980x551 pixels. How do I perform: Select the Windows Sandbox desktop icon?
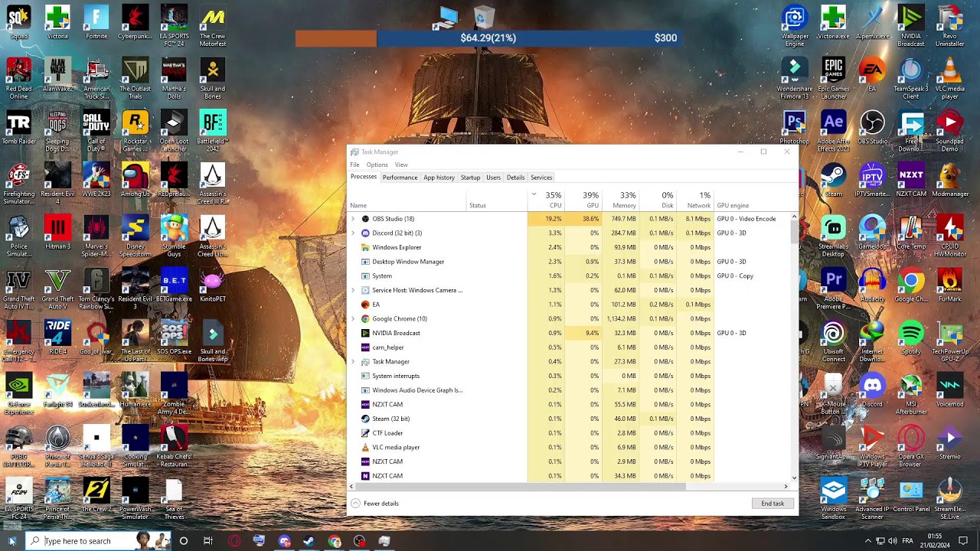pyautogui.click(x=833, y=500)
